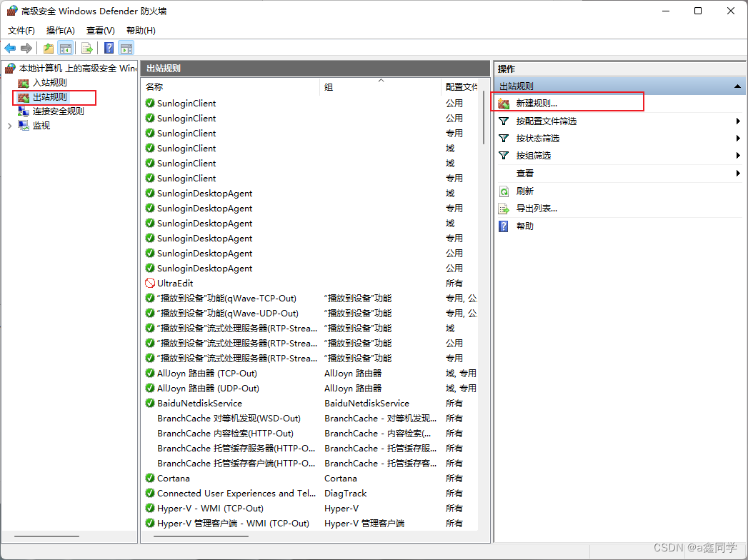Select the Hyper-V 管理客户端 - WMI (TCP-Out) rule

coord(233,524)
